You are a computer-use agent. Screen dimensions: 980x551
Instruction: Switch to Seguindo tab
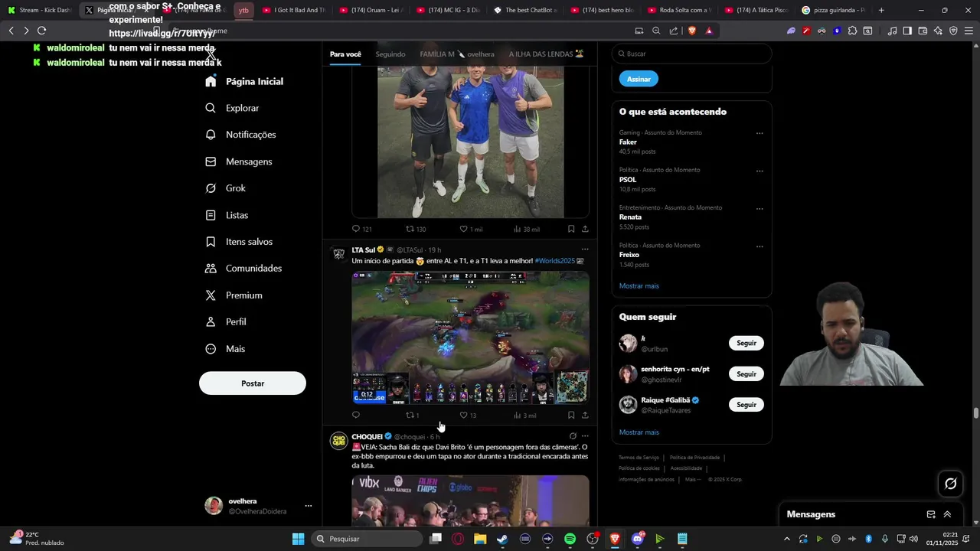click(390, 54)
